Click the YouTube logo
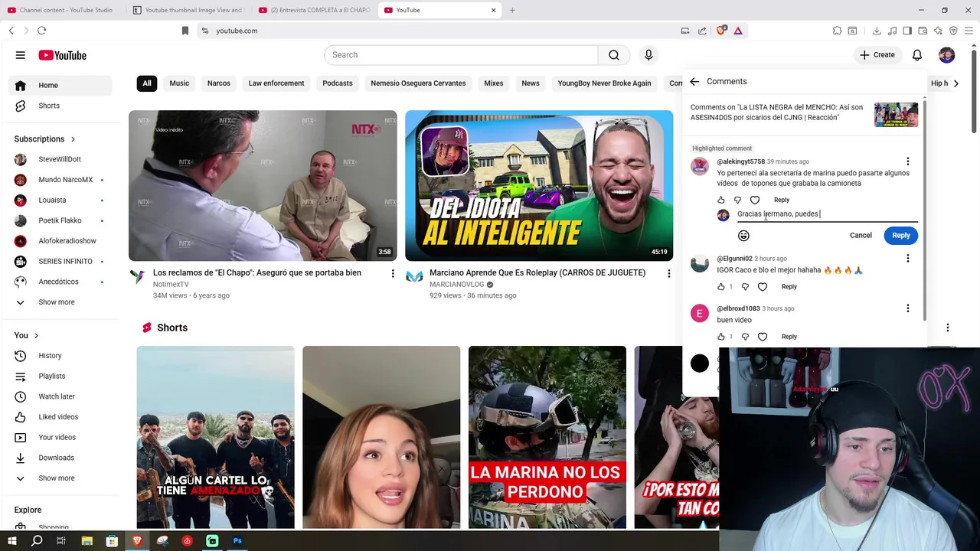The height and width of the screenshot is (551, 980). click(x=62, y=55)
